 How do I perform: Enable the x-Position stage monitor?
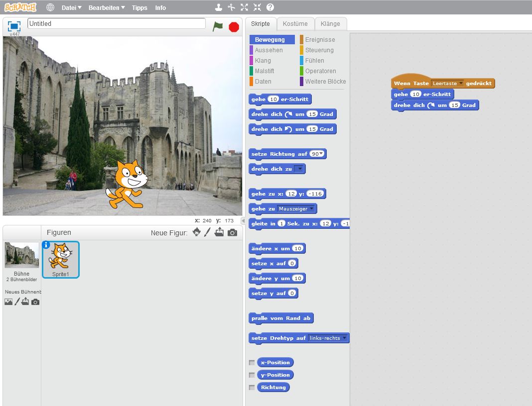coord(252,363)
